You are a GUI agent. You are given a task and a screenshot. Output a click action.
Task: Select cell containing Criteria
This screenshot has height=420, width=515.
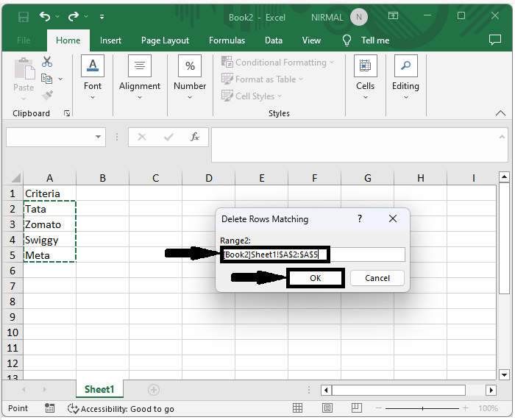tap(49, 193)
